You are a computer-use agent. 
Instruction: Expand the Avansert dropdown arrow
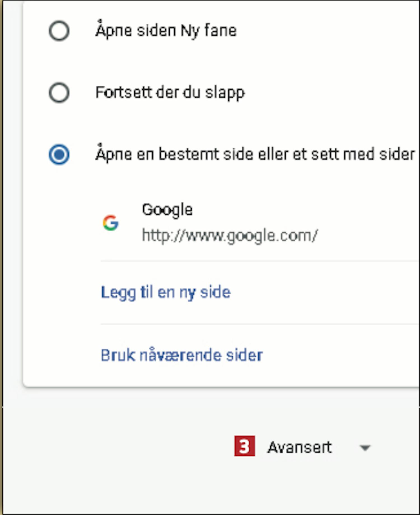[365, 448]
